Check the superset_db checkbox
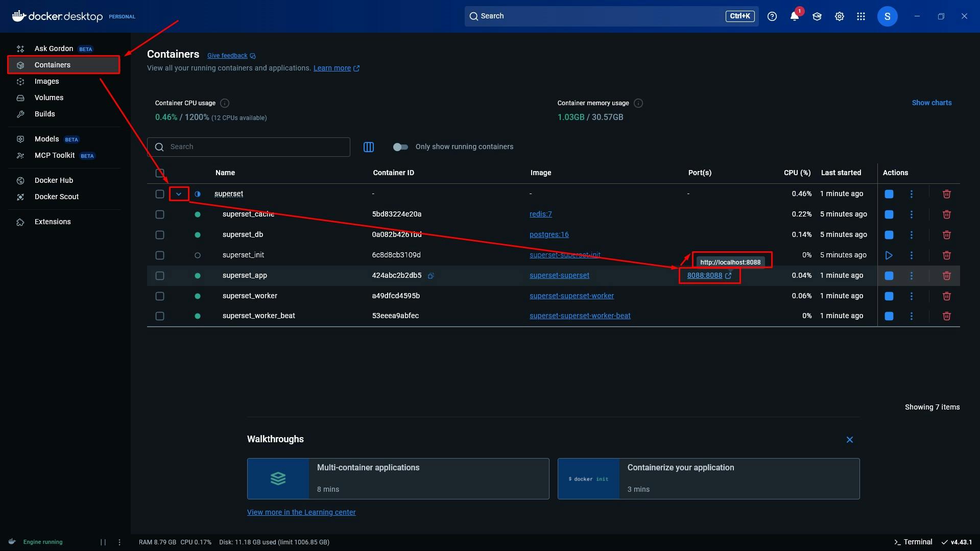This screenshot has width=980, height=551. (160, 235)
